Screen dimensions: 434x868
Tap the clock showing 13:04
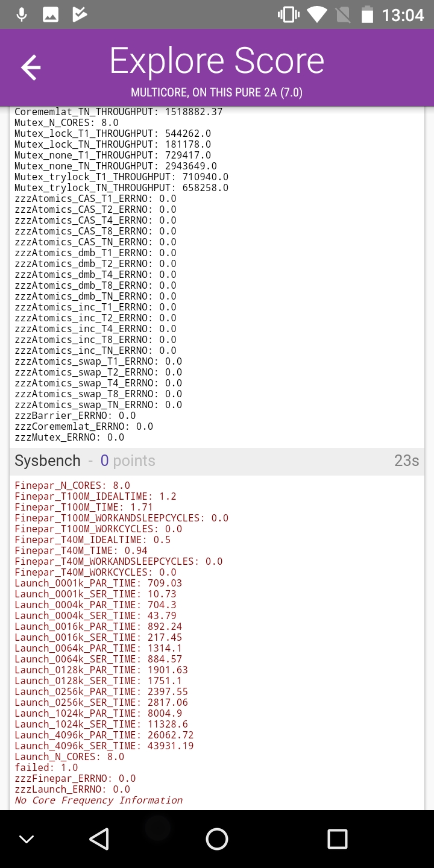pyautogui.click(x=403, y=15)
